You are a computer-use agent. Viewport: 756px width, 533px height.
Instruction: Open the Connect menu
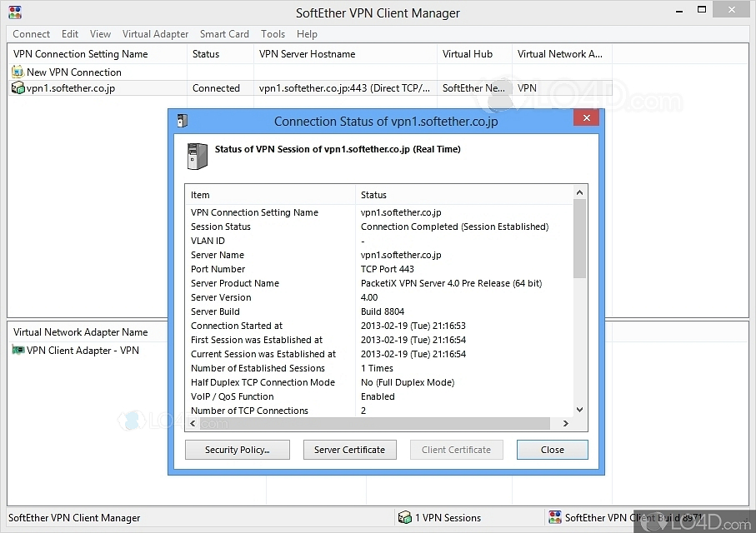(x=31, y=34)
